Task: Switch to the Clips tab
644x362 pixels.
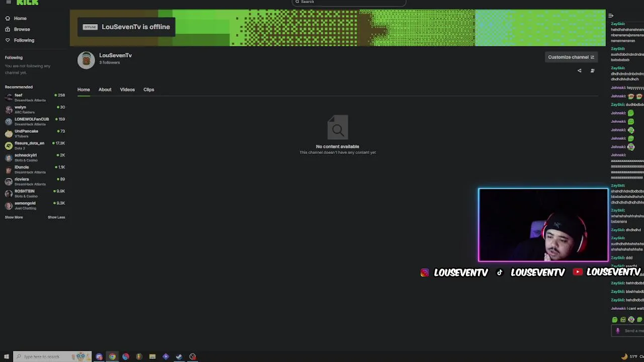Action: [x=148, y=89]
